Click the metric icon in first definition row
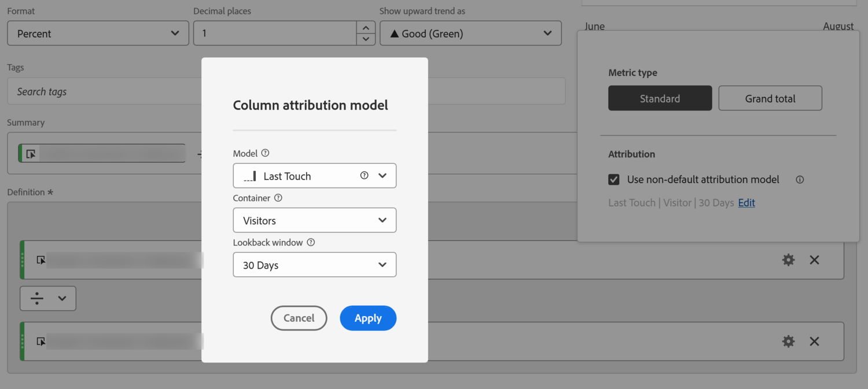Screen dimensions: 868x389 [41, 260]
